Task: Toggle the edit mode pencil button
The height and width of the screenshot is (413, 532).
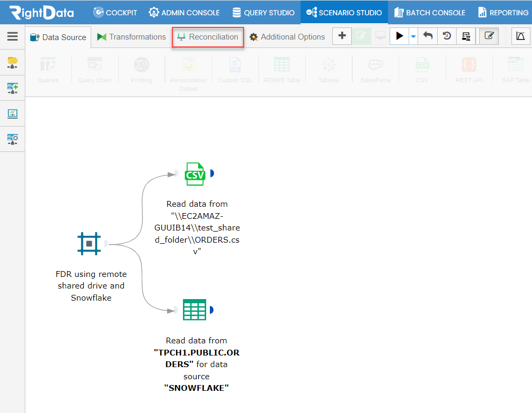Action: pos(489,36)
